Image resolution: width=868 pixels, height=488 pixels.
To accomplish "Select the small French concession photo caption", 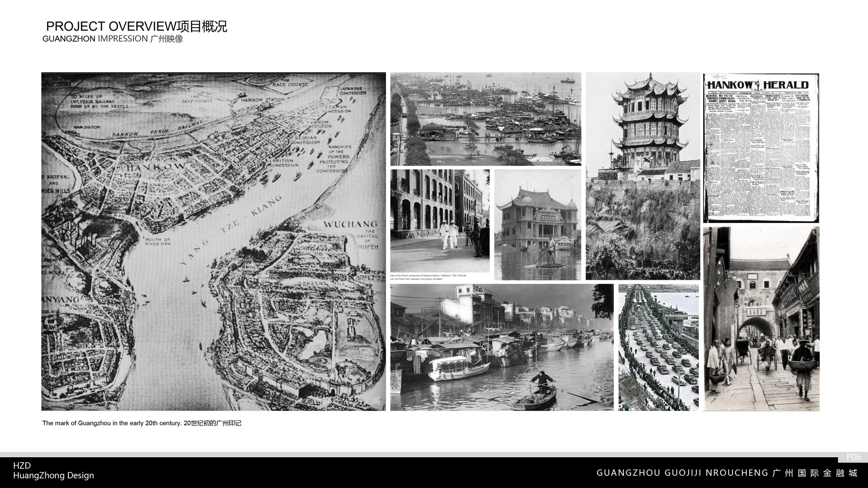I will 429,277.
